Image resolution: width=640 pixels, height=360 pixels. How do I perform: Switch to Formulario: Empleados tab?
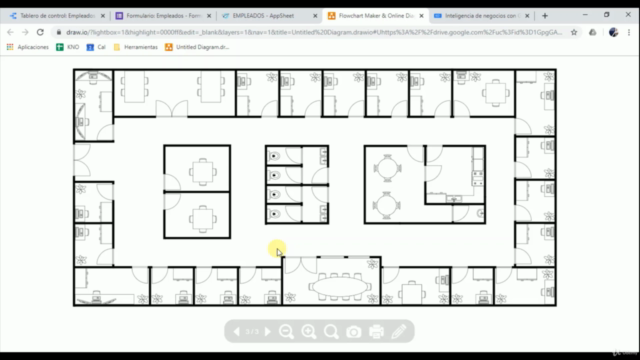tap(163, 16)
